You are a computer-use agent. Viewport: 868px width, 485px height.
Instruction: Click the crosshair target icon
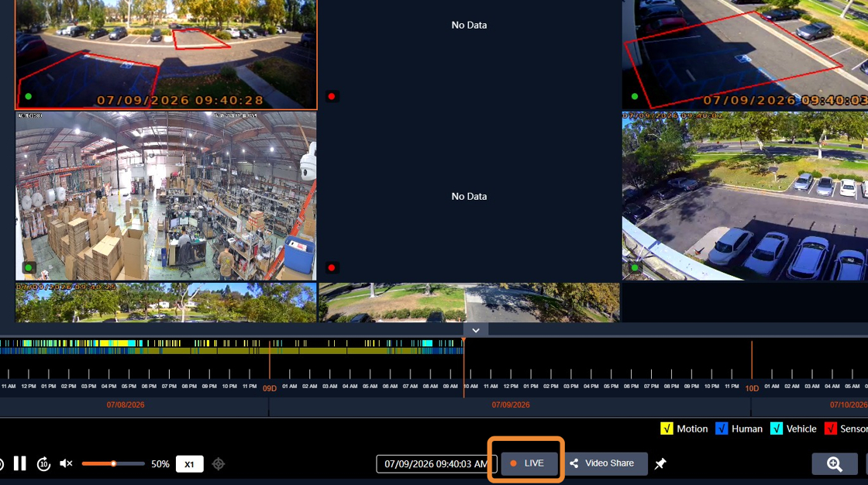point(219,464)
